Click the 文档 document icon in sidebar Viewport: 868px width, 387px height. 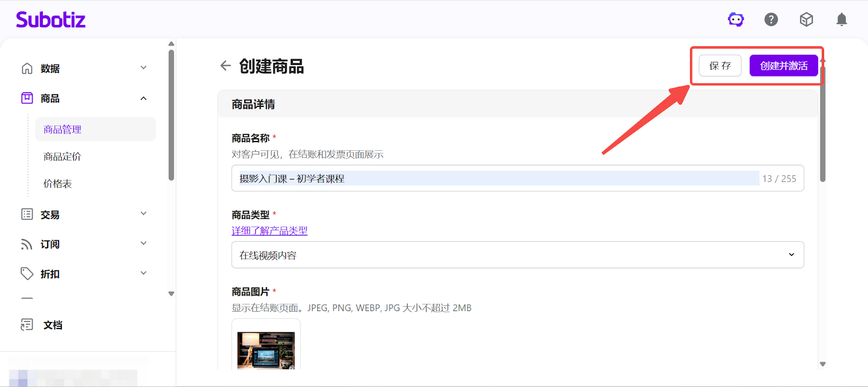[x=27, y=325]
